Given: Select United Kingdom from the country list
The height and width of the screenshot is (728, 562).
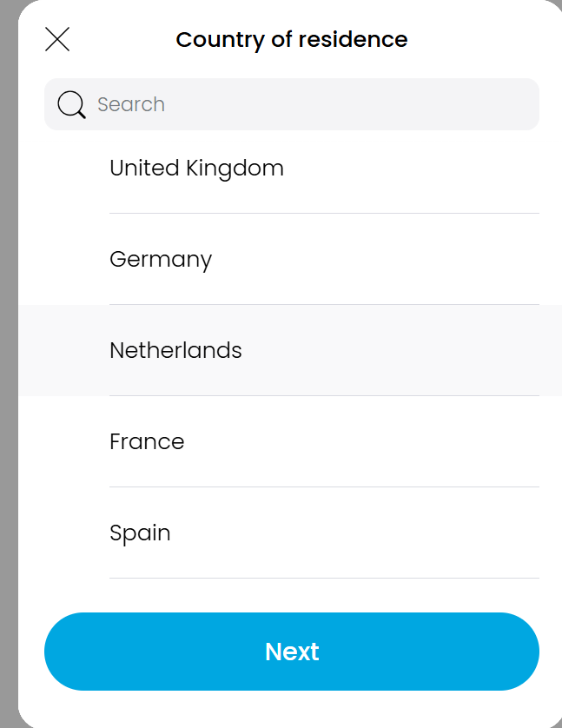Looking at the screenshot, I should (196, 168).
